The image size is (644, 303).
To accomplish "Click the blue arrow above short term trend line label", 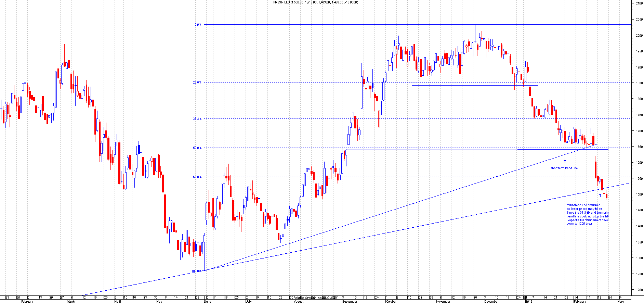I will coord(565,161).
